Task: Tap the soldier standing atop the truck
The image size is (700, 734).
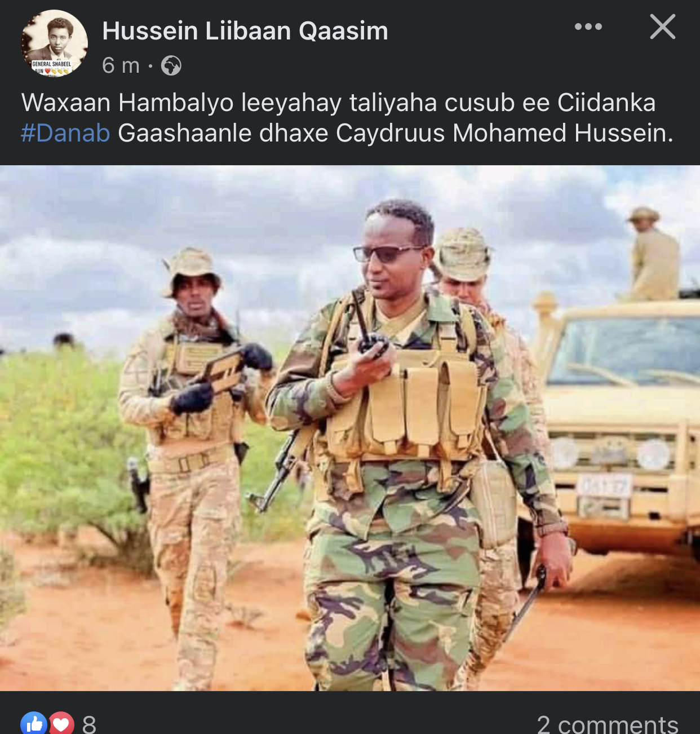Action: click(654, 254)
